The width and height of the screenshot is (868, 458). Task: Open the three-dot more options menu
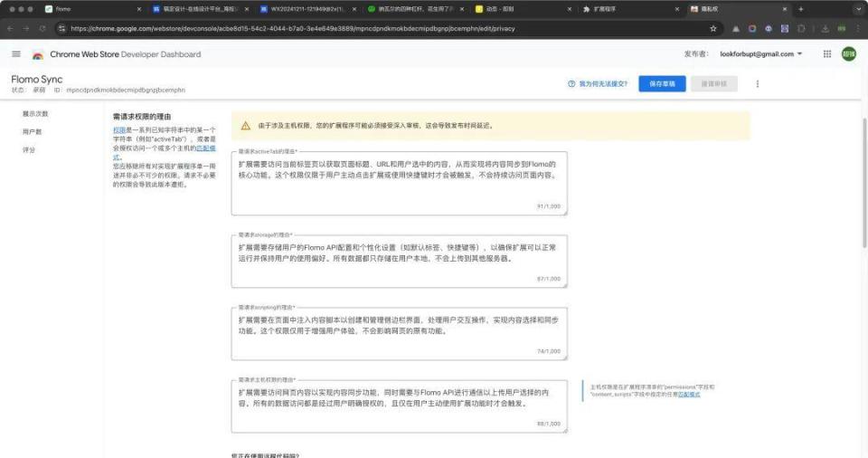[x=758, y=84]
